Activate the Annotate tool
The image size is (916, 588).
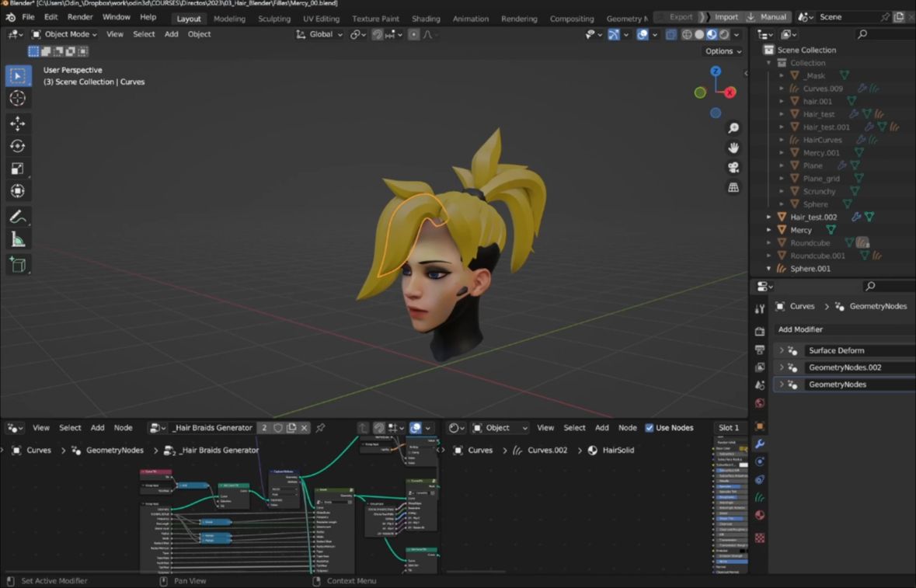18,217
